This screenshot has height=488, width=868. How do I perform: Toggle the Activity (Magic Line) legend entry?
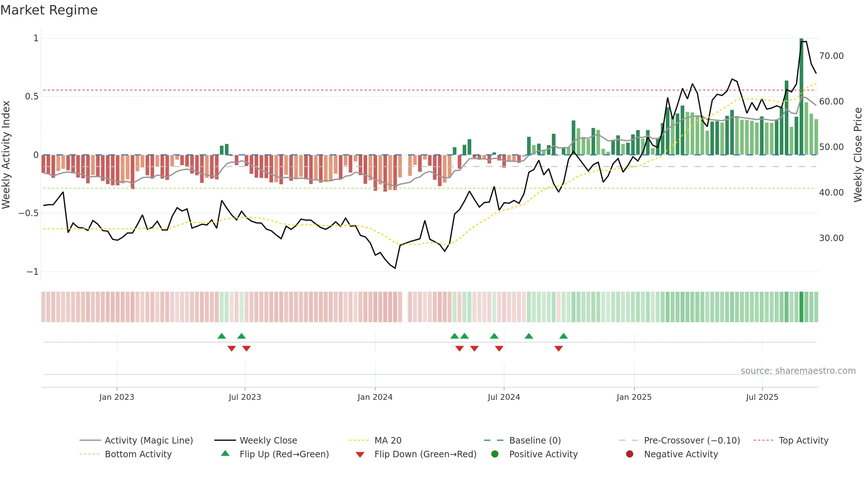tap(136, 440)
